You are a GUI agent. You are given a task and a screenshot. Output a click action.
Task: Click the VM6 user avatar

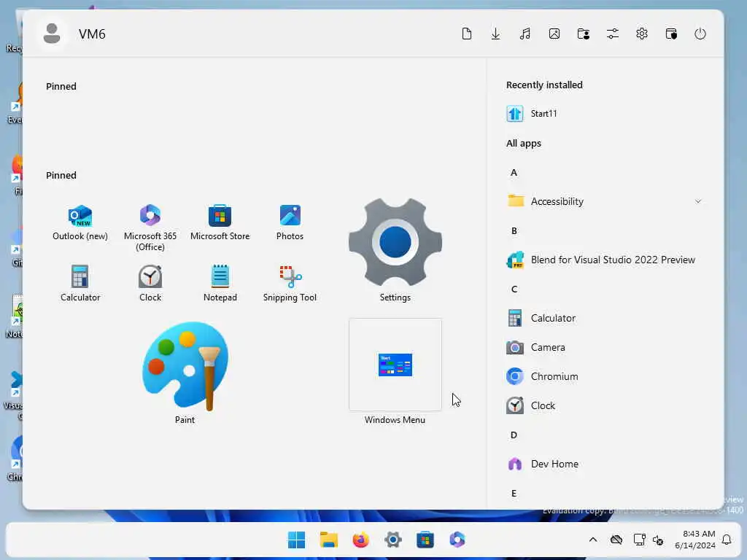[52, 34]
